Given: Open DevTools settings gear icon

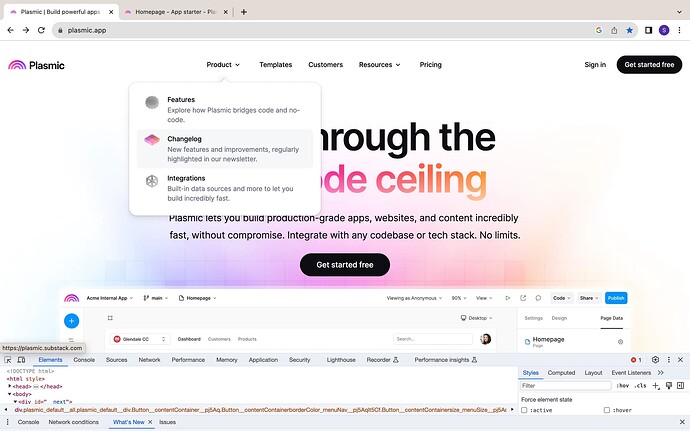Looking at the screenshot, I should click(655, 360).
